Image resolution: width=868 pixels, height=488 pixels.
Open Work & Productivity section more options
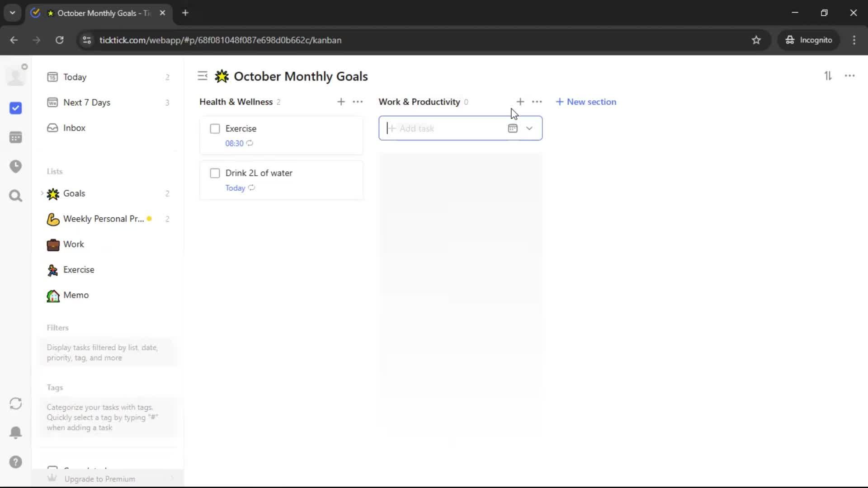[537, 102]
